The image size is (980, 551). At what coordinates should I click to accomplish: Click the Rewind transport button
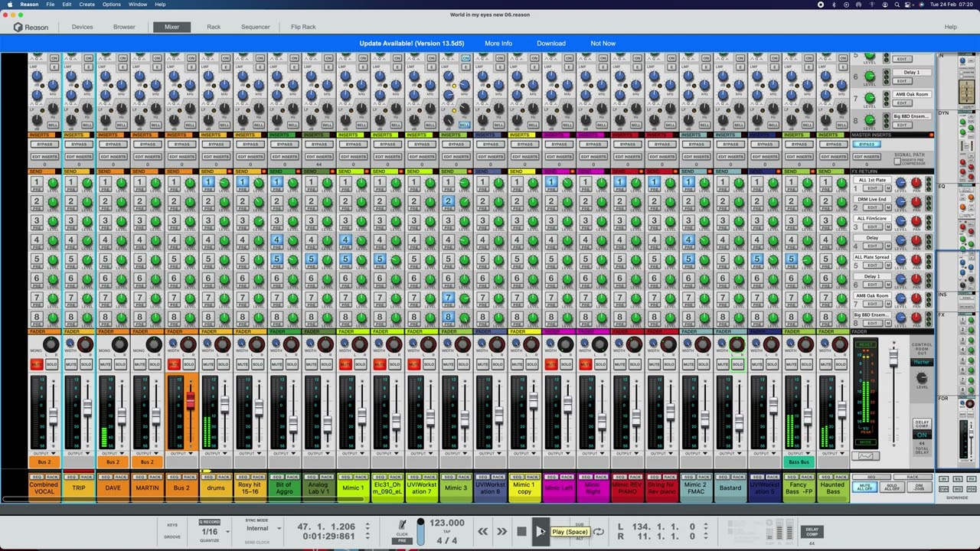pos(483,531)
